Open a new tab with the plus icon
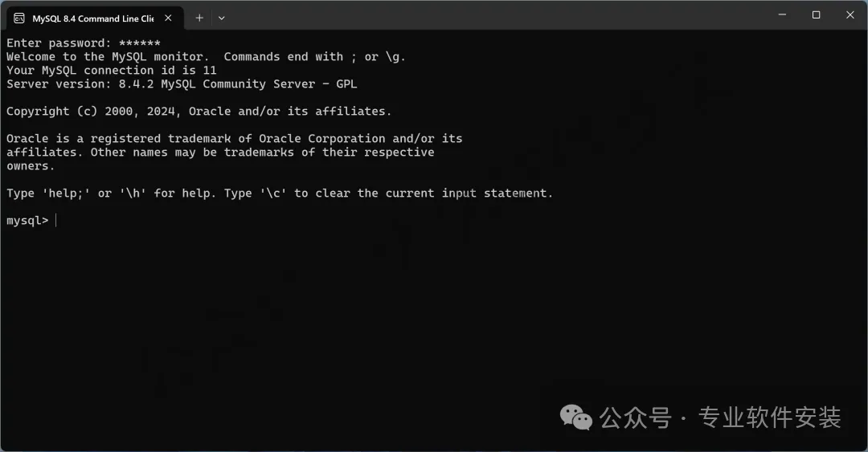 coord(199,18)
